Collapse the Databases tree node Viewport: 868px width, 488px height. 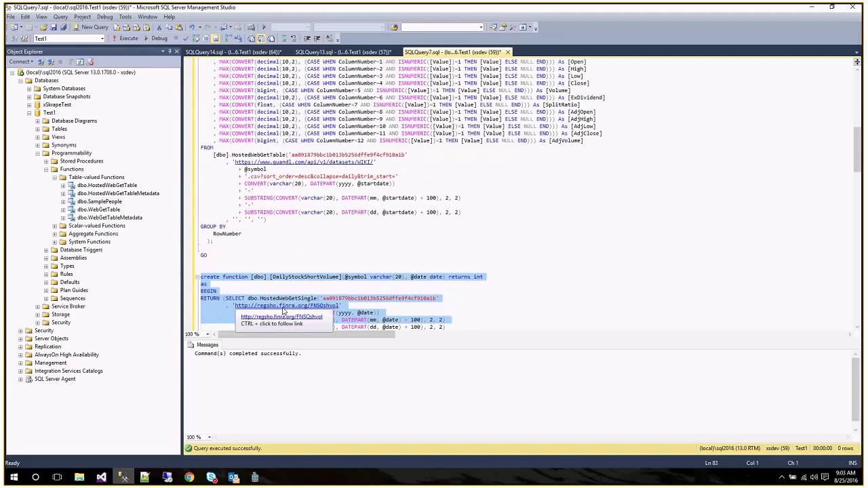20,81
